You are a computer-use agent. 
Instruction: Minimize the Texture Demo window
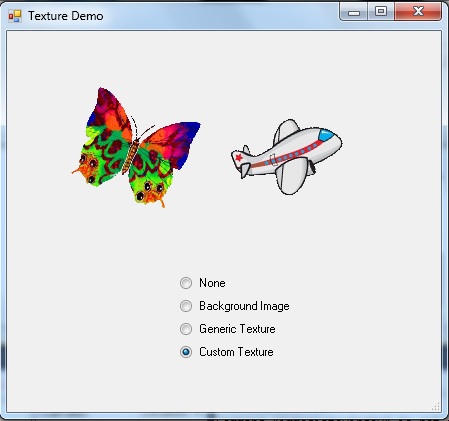[x=354, y=12]
